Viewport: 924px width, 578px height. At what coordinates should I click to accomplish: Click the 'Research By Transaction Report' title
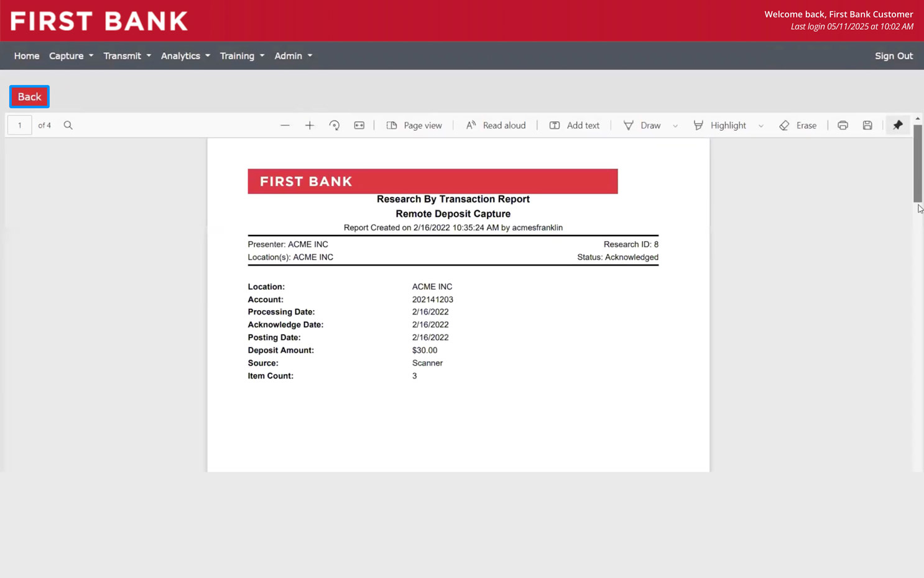[453, 199]
